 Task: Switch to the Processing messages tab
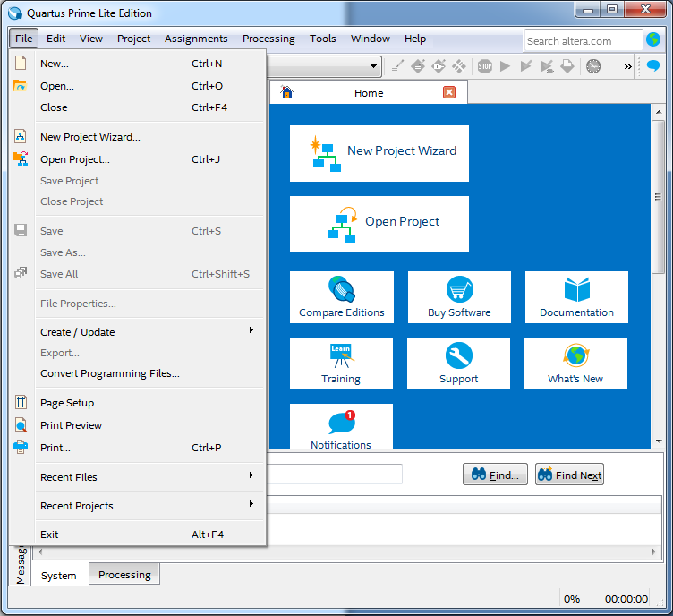pos(124,574)
